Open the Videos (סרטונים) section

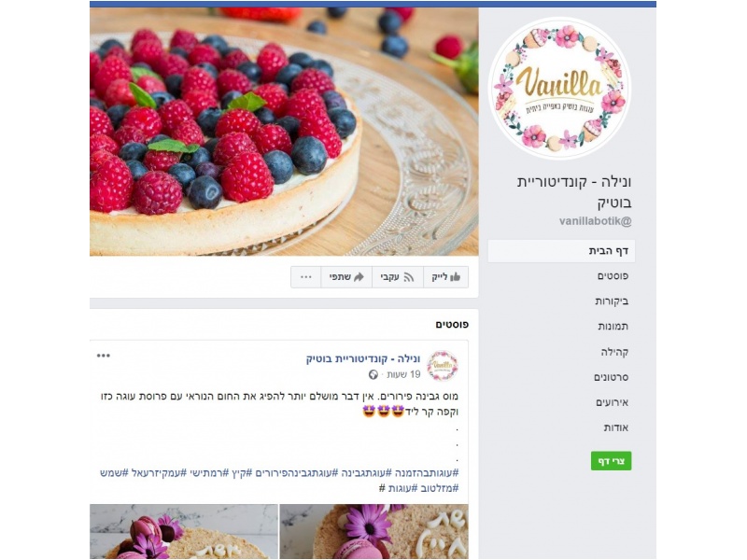[x=612, y=378]
